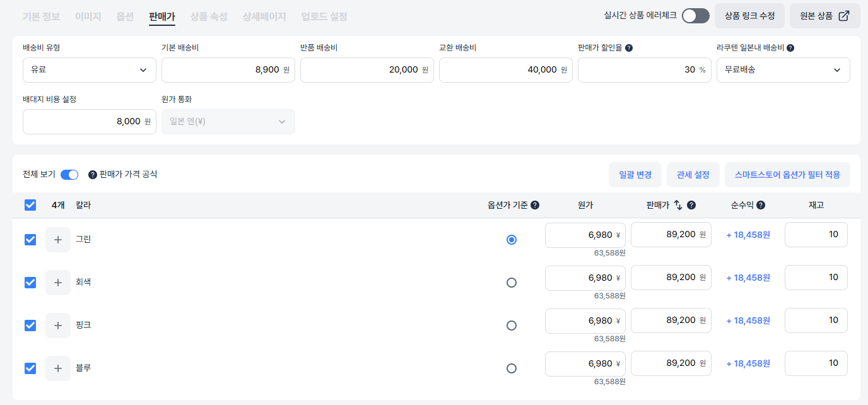Click the help icon beside 판매가 할인율
Image resolution: width=868 pixels, height=405 pixels.
[x=630, y=47]
